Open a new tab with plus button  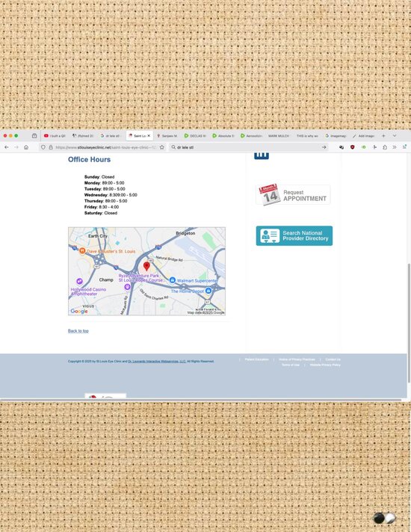[x=383, y=136]
